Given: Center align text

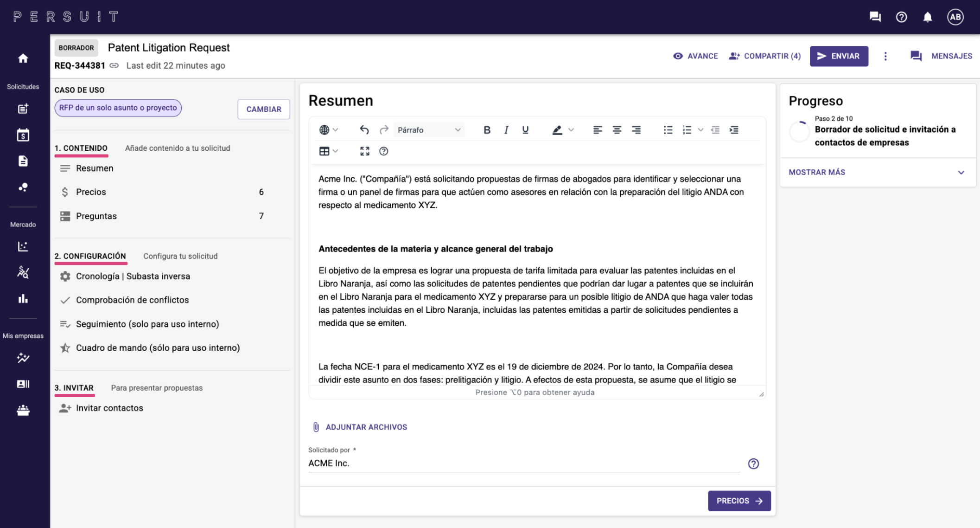Looking at the screenshot, I should (617, 130).
